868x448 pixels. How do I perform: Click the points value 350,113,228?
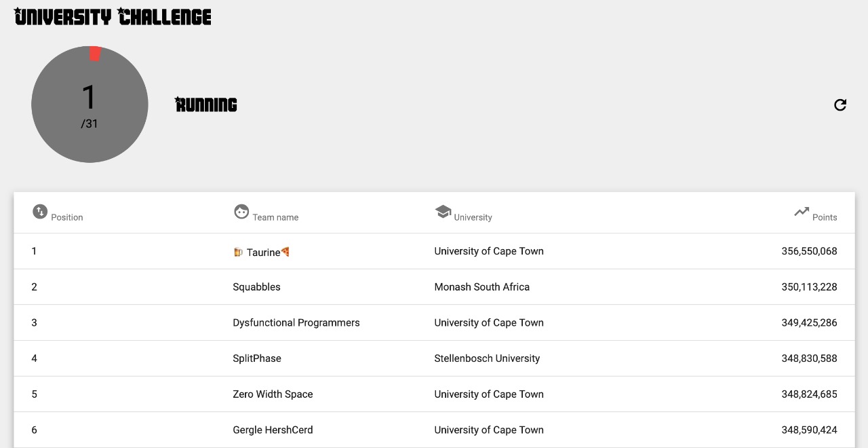[809, 287]
